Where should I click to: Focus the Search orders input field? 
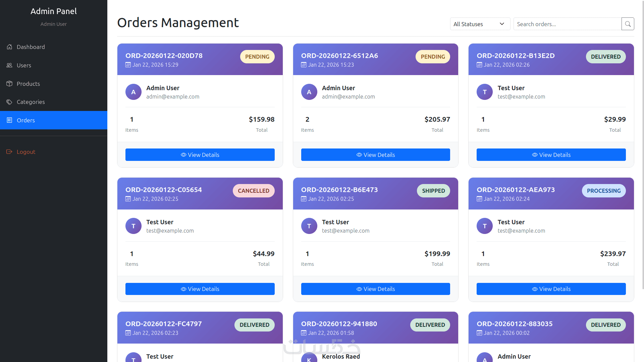(567, 24)
